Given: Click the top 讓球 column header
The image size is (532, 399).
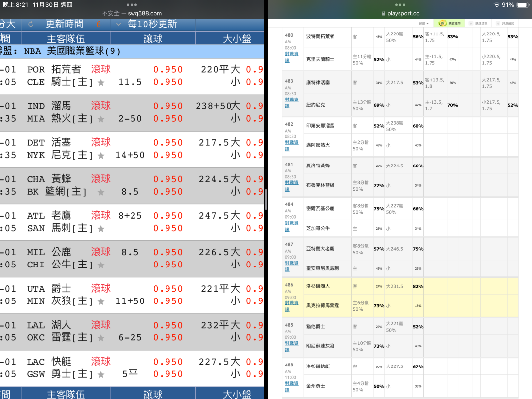Looking at the screenshot, I should coord(153,39).
